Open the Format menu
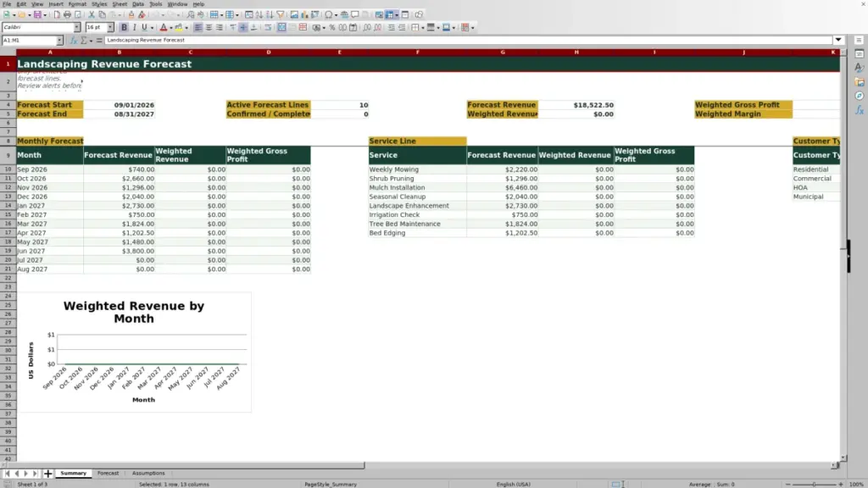 pyautogui.click(x=77, y=4)
